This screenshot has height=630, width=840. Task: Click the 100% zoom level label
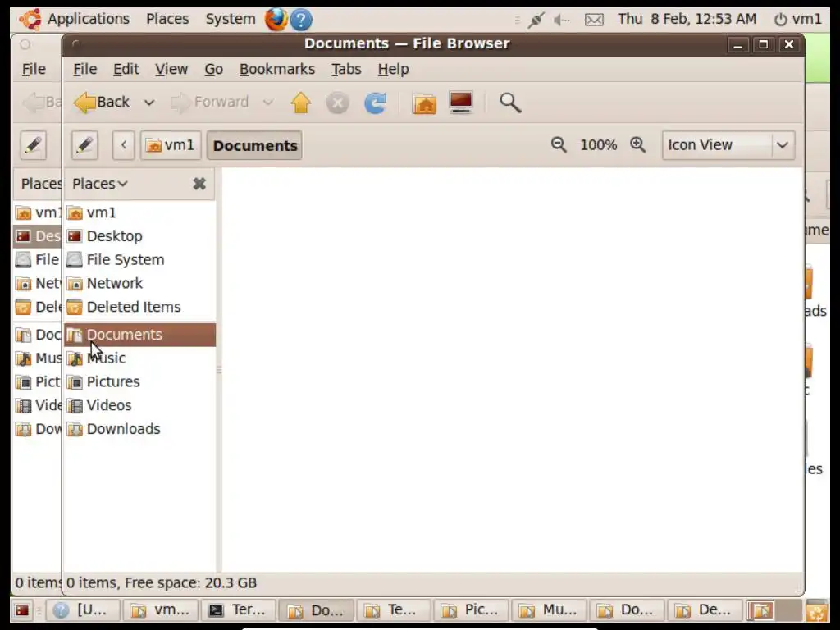[598, 145]
